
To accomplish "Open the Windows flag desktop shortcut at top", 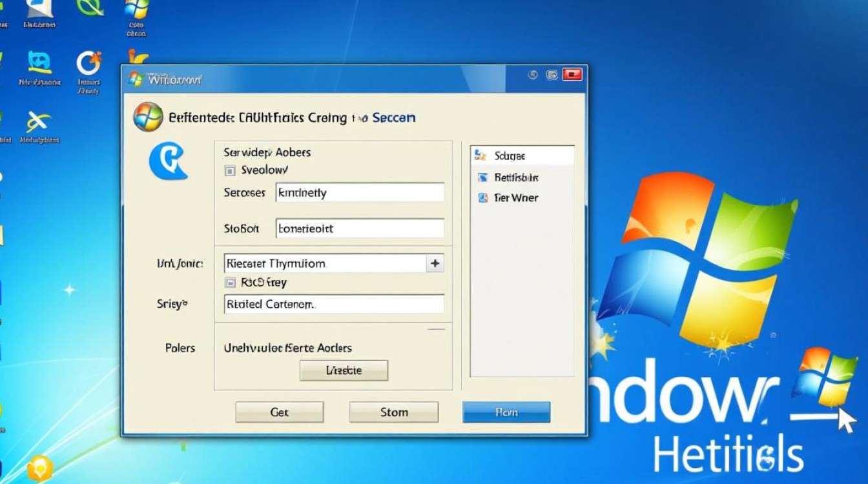I will [136, 10].
